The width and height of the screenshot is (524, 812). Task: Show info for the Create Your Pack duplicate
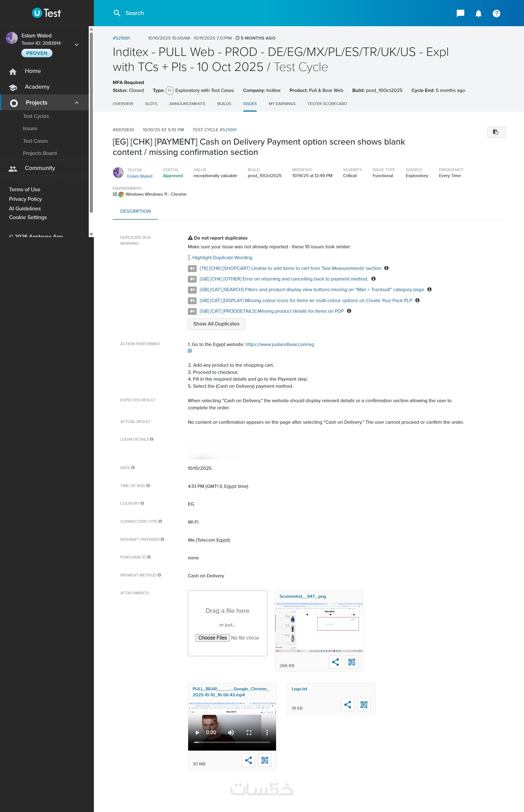pyautogui.click(x=418, y=300)
